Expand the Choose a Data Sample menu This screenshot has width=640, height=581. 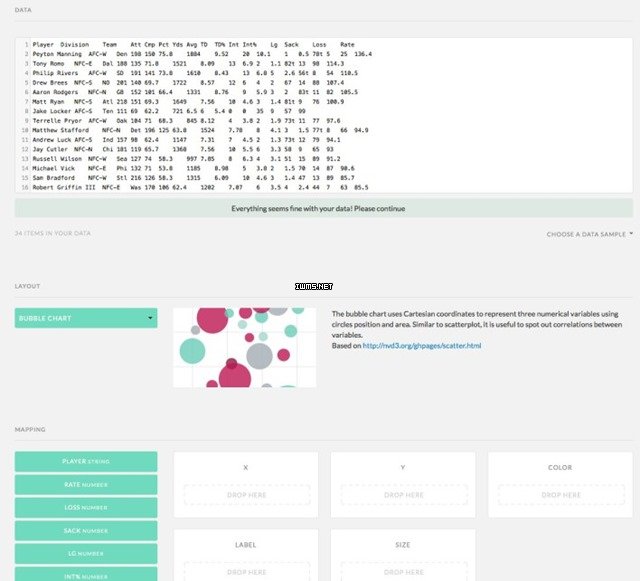[x=589, y=234]
